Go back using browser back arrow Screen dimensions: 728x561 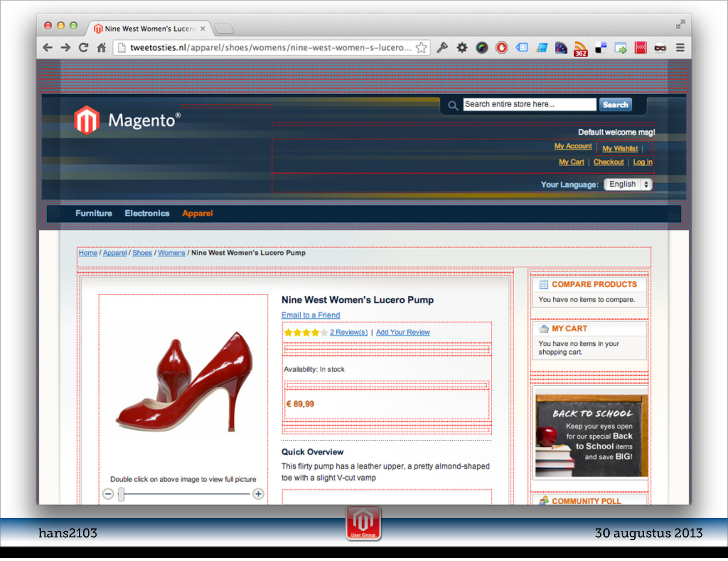(x=48, y=47)
